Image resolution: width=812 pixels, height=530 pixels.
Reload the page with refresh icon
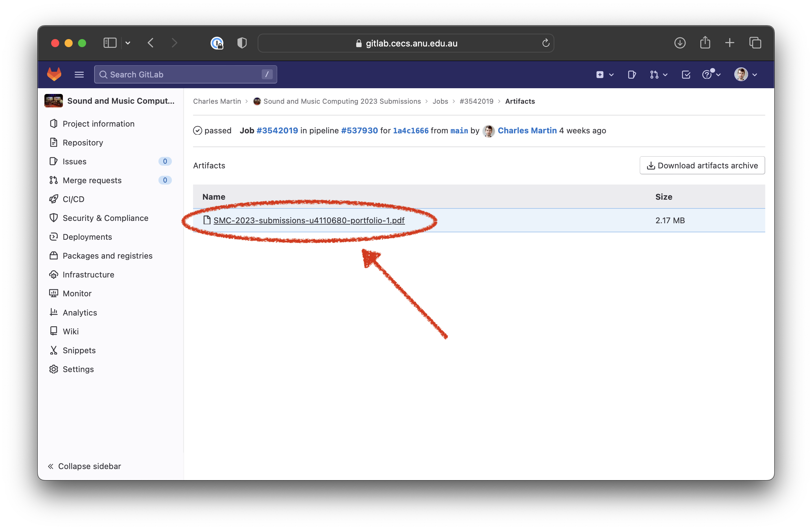click(546, 43)
